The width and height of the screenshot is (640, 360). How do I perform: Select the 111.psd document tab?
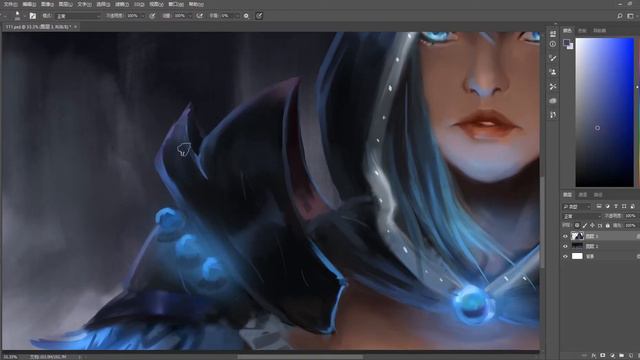point(38,27)
